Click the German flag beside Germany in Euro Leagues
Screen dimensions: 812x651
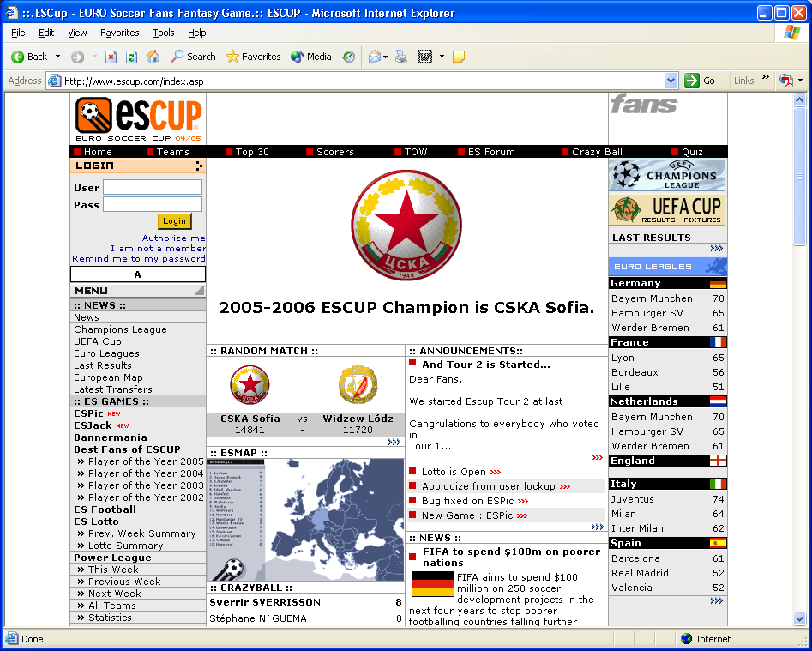[719, 284]
